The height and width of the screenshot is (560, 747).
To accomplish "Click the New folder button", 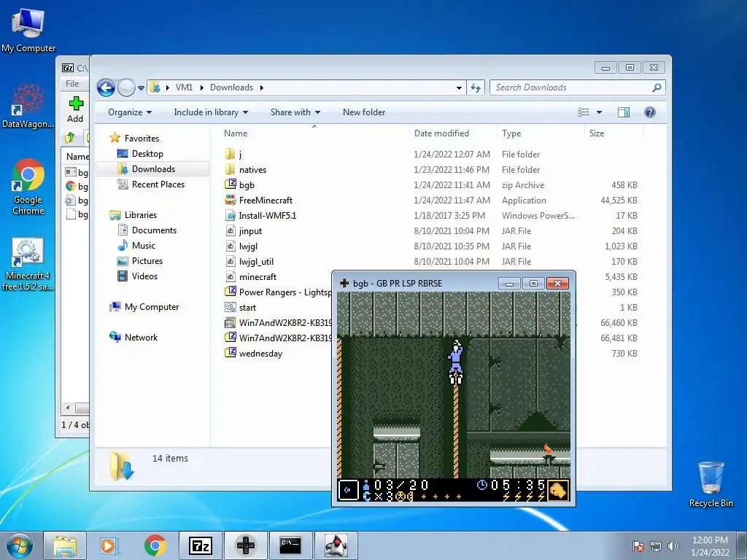I will point(364,112).
